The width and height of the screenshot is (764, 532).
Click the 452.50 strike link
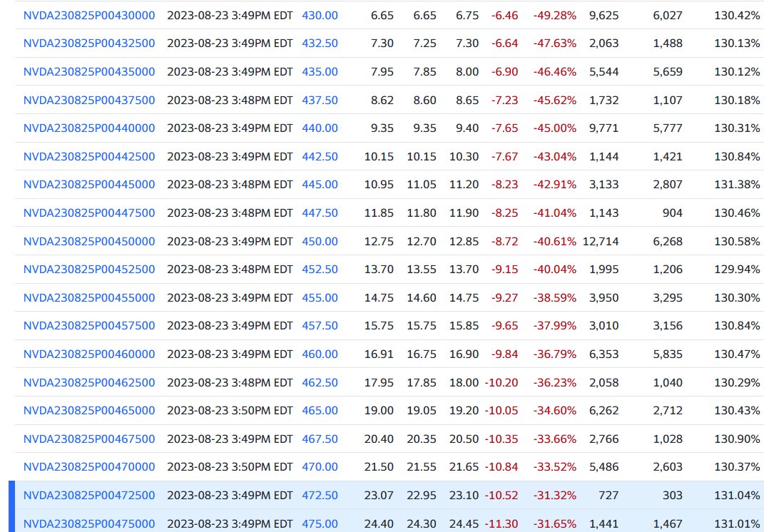(x=320, y=270)
